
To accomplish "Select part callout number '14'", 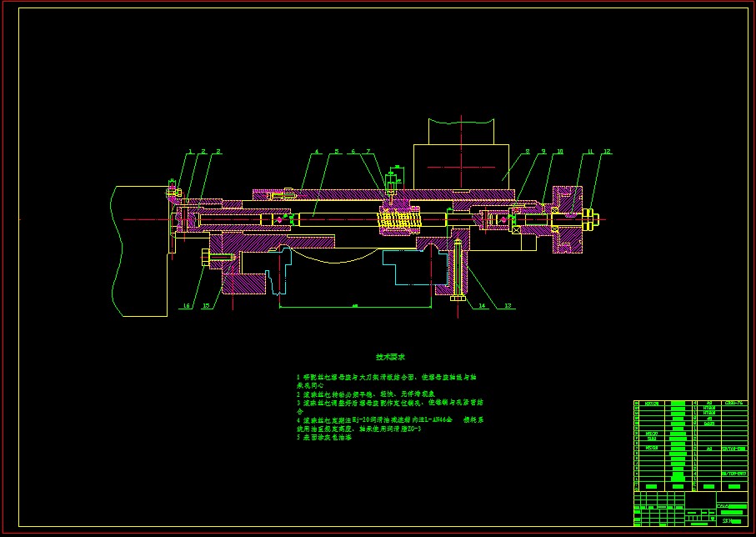I will click(482, 305).
